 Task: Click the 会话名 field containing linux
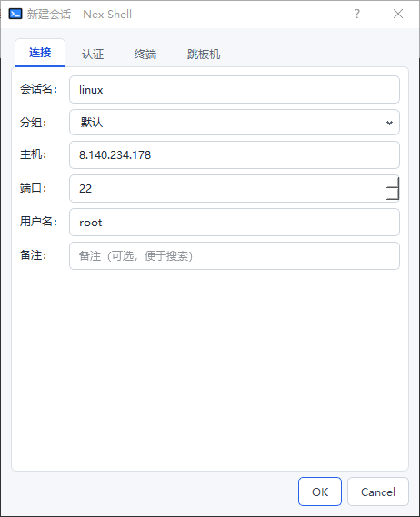tap(235, 90)
